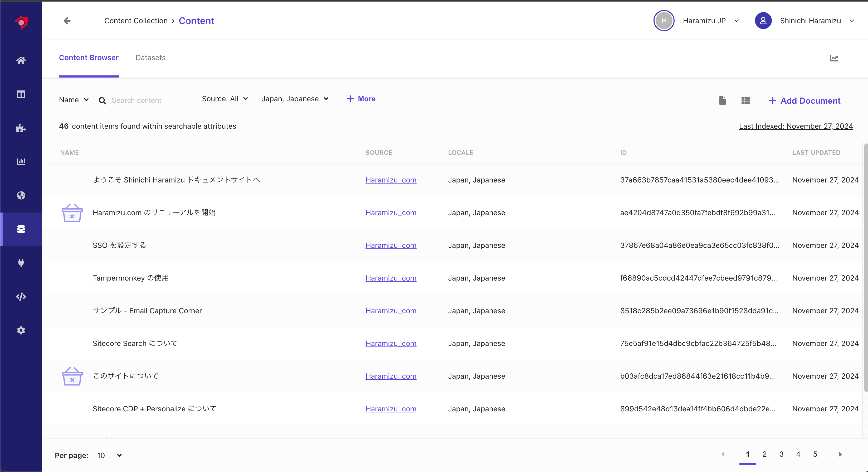Open Haramizu_com link for SSO row
The image size is (868, 472).
coord(391,245)
